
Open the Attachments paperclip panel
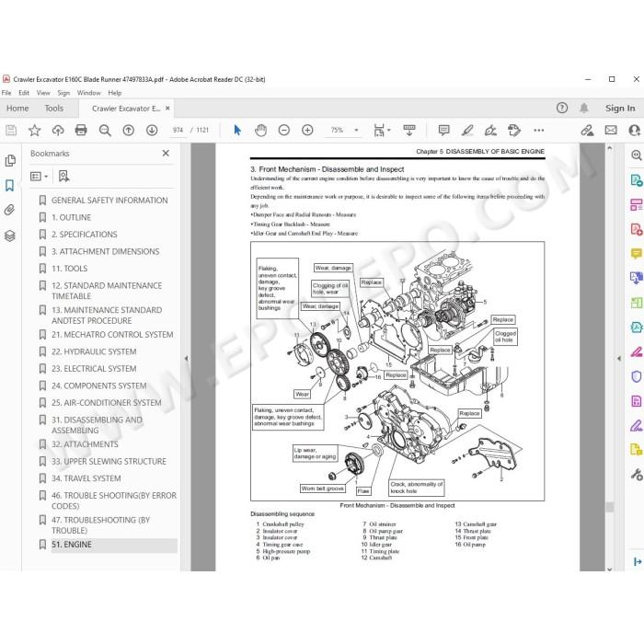10,211
